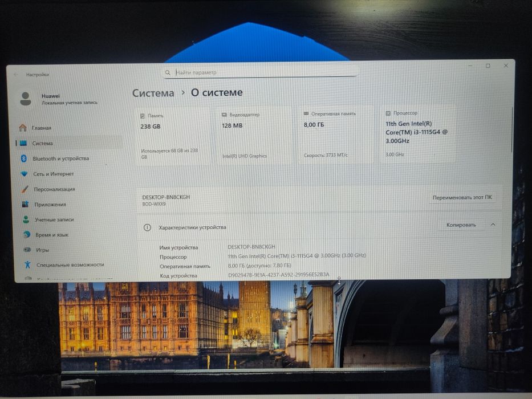The width and height of the screenshot is (532, 399).
Task: Open Приложения settings
Action: click(71, 204)
